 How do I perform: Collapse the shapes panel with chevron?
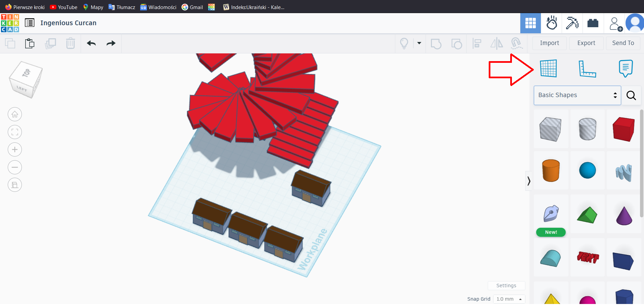(x=529, y=181)
